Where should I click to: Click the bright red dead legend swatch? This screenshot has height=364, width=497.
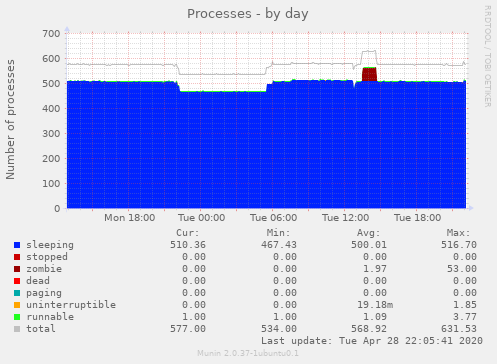pyautogui.click(x=17, y=281)
